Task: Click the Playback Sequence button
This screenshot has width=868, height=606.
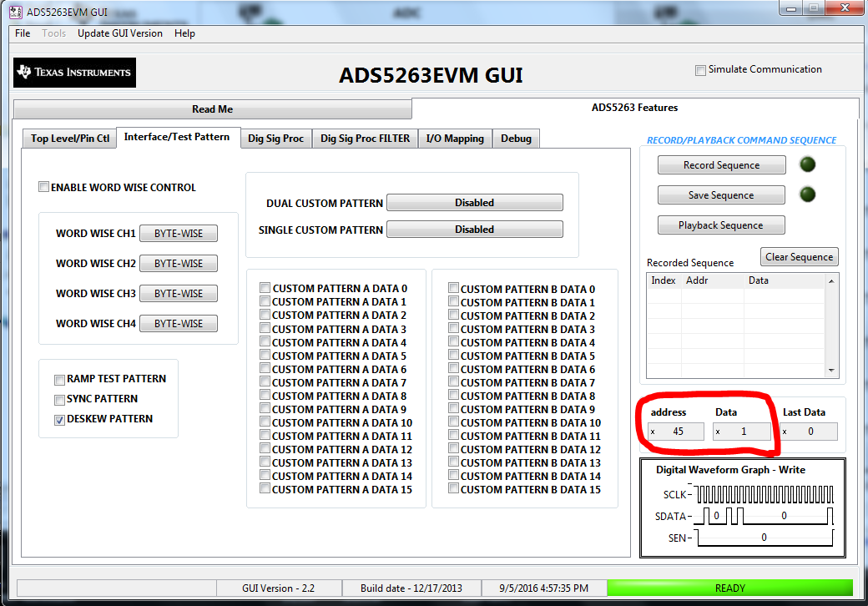Action: tap(721, 225)
